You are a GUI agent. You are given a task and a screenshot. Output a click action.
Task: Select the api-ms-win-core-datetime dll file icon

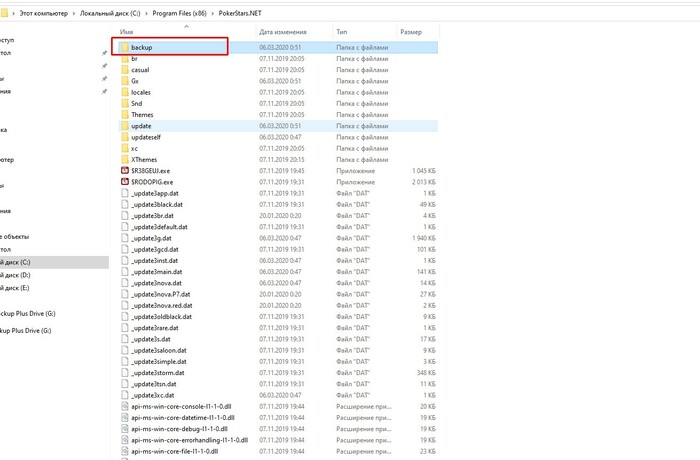click(125, 418)
